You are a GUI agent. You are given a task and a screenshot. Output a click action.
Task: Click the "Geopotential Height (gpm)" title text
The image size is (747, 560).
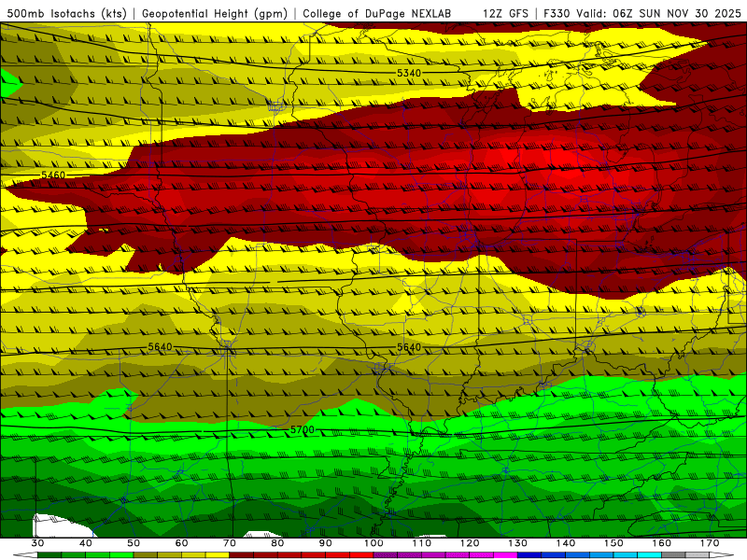(215, 13)
